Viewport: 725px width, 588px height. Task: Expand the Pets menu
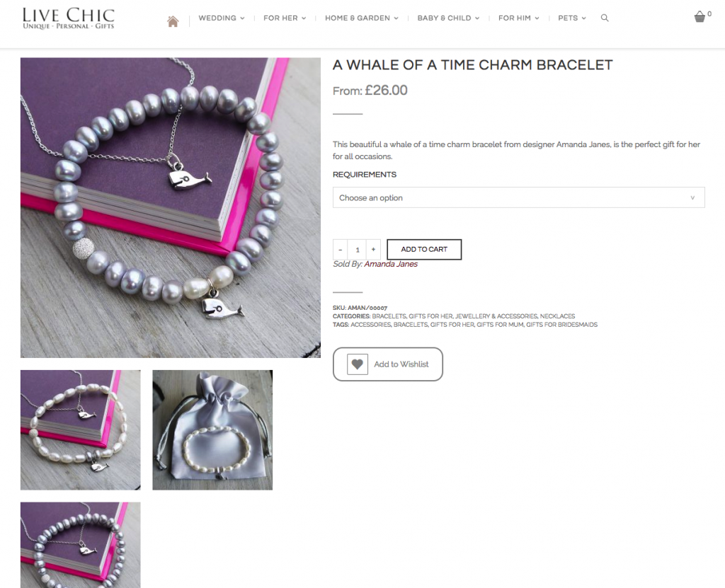pos(572,18)
